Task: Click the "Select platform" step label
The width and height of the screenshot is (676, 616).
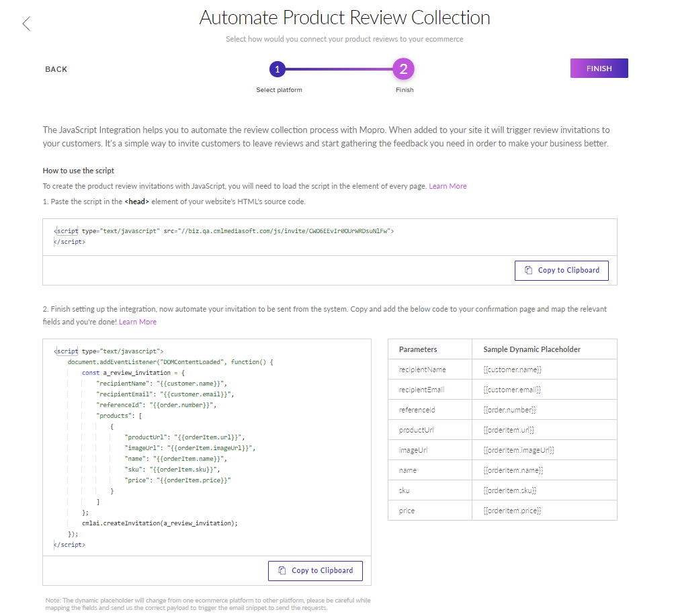Action: pyautogui.click(x=279, y=89)
